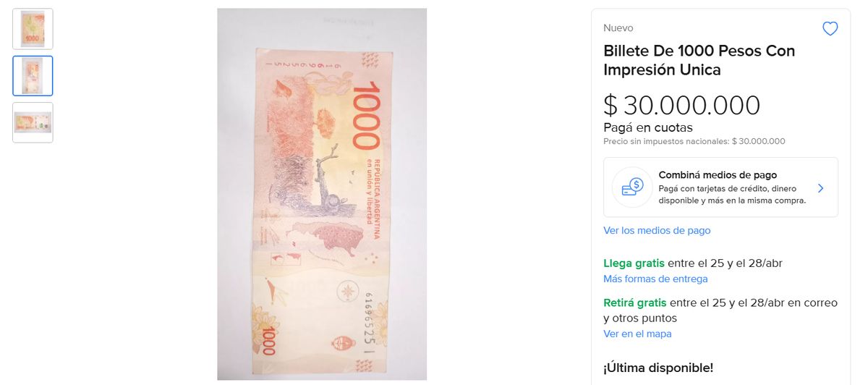
Task: Expand Combiná medios de pago chevron arrow
Action: point(820,188)
